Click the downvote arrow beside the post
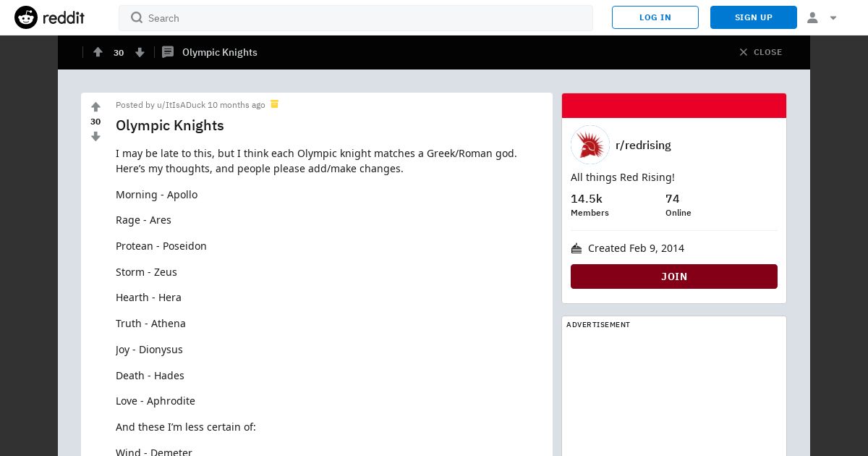The image size is (868, 456). click(x=95, y=137)
